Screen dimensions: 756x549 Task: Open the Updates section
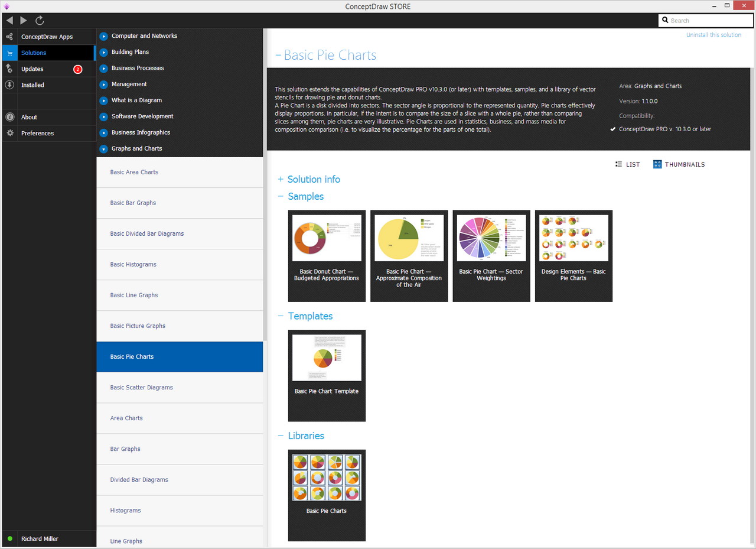click(49, 69)
